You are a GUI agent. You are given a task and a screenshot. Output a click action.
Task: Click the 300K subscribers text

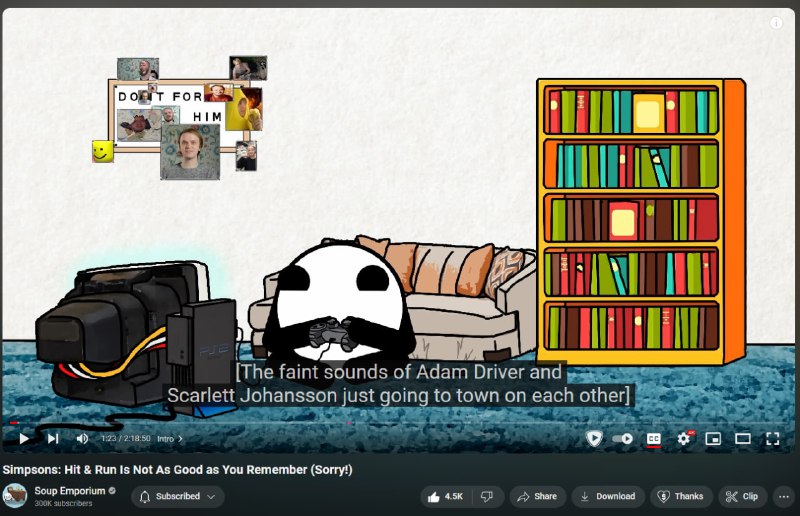[x=63, y=503]
